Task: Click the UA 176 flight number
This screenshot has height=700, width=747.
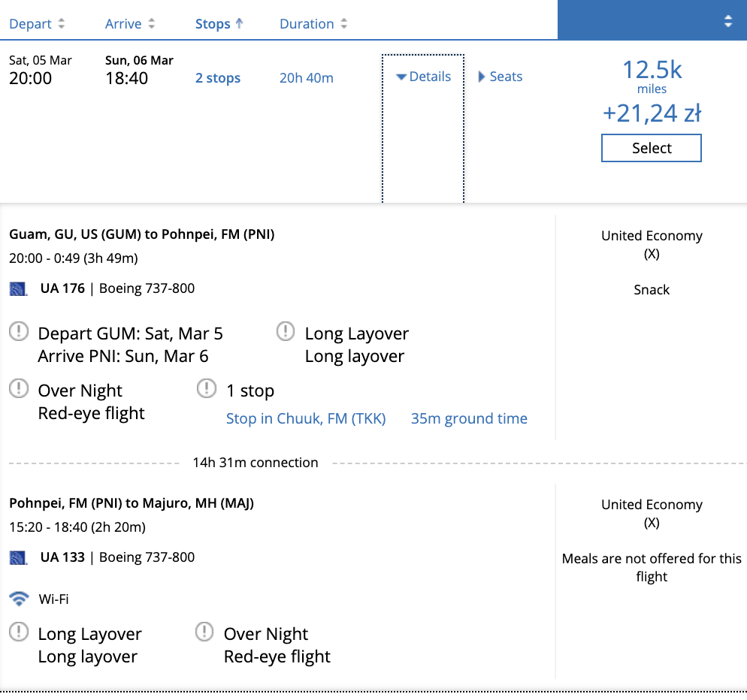Action: point(62,288)
